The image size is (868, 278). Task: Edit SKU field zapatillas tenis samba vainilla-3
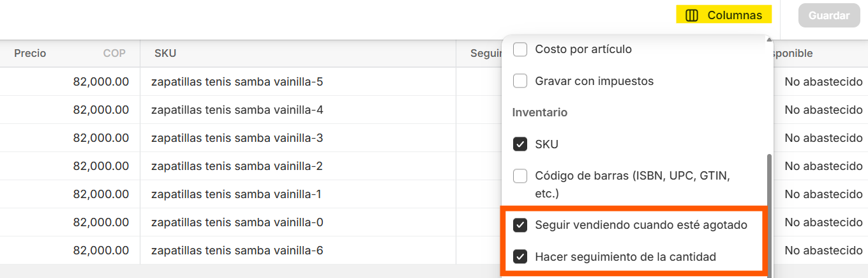tap(298, 138)
